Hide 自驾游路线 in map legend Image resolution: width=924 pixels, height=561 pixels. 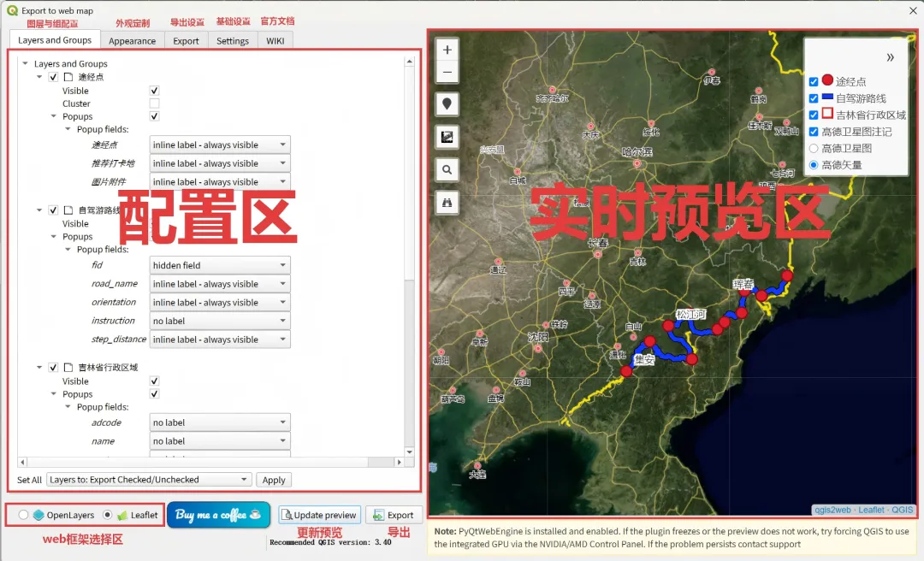tap(814, 98)
